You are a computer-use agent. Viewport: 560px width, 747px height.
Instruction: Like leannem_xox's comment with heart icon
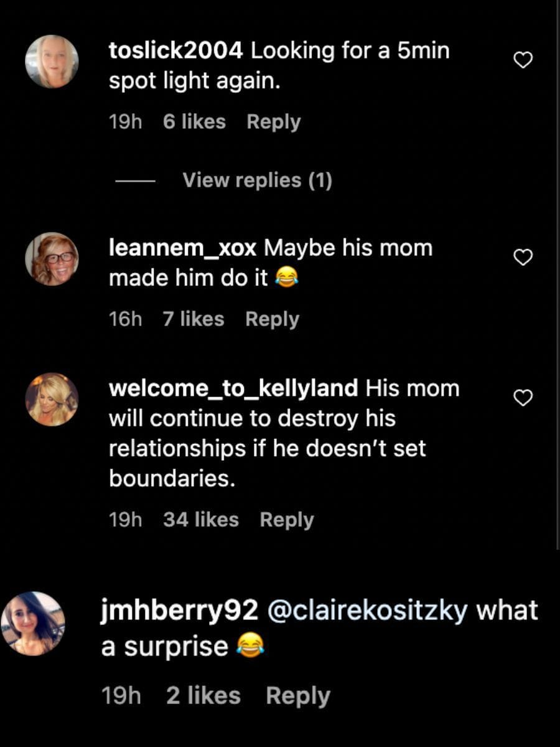(523, 256)
